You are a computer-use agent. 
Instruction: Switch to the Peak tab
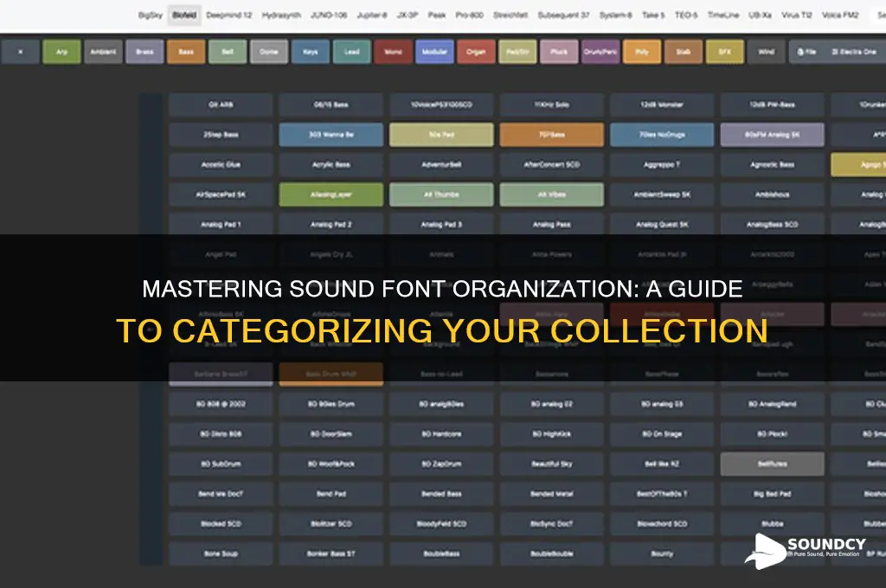(x=436, y=16)
